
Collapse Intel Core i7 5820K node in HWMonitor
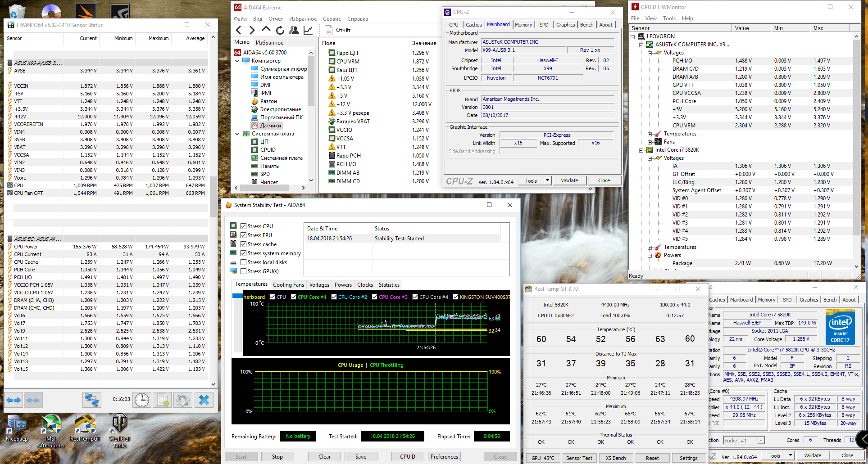[x=641, y=150]
